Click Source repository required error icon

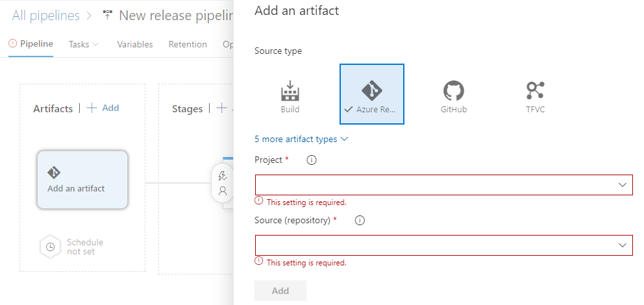pos(258,261)
